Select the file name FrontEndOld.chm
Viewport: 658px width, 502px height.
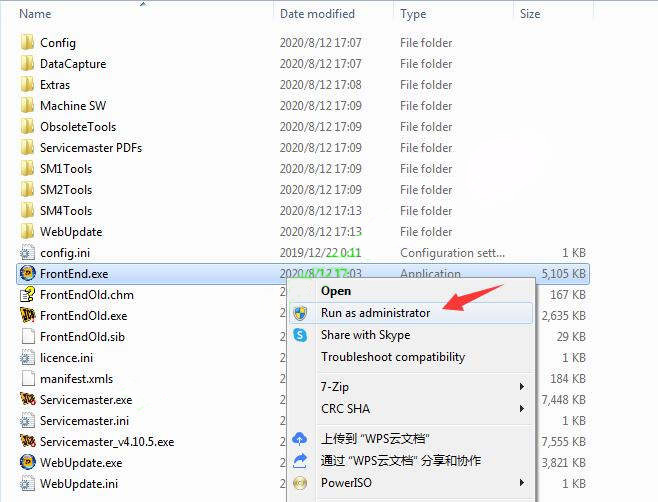coord(87,295)
